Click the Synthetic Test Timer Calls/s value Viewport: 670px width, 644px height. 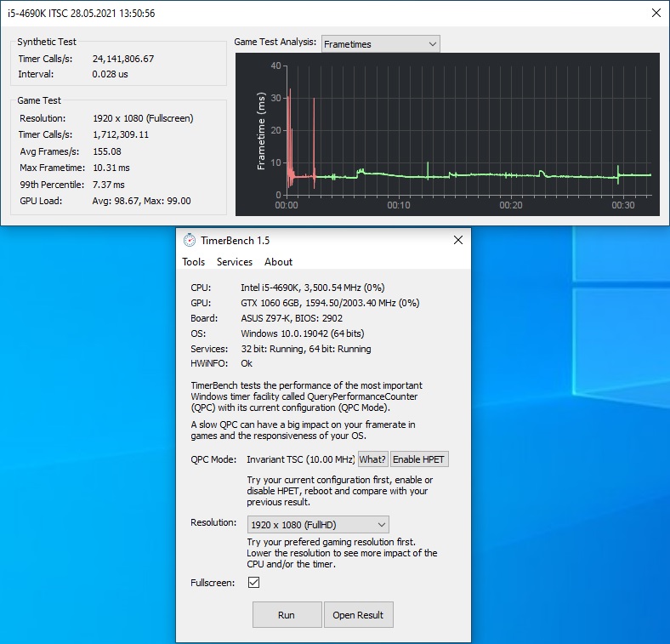(x=122, y=59)
